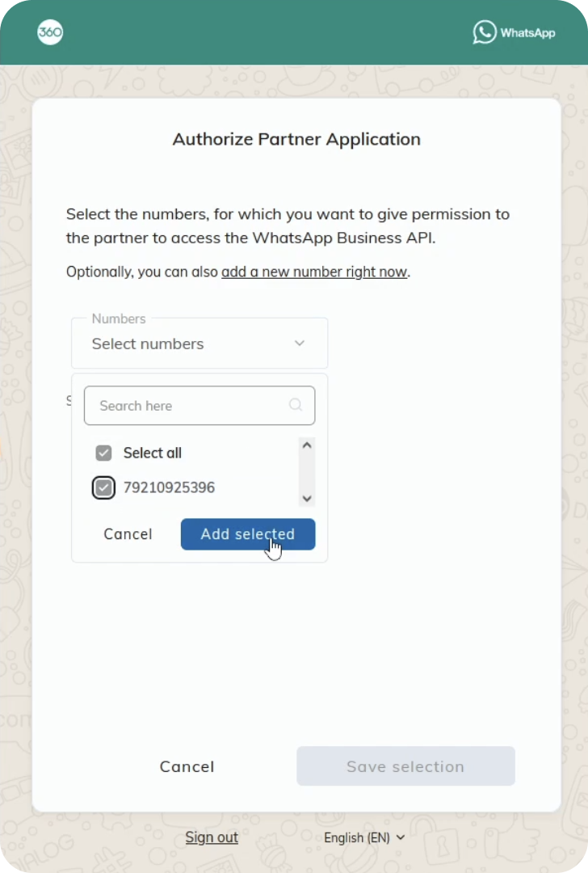Cancel the number selection popup
Image resolution: width=588 pixels, height=873 pixels.
tap(128, 534)
